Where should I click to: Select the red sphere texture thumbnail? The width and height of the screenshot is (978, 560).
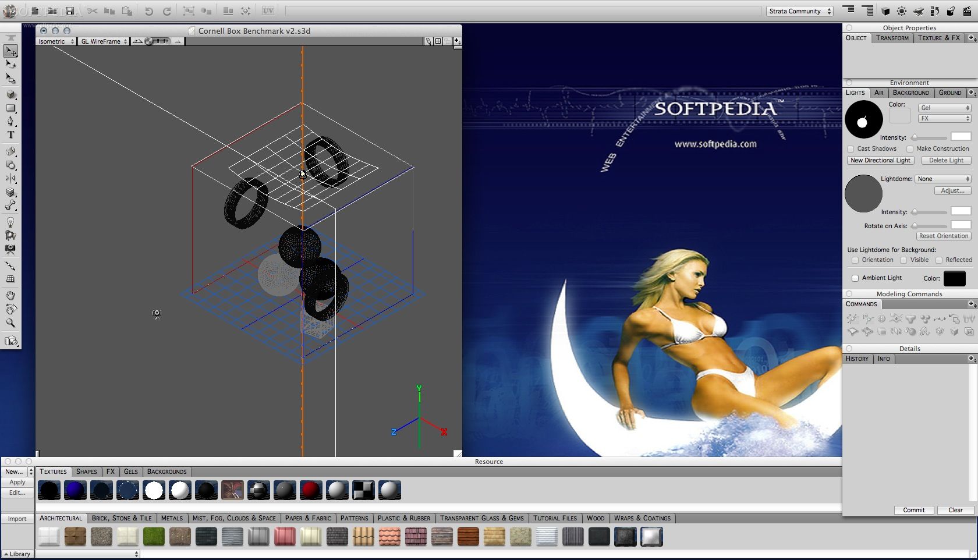click(x=311, y=490)
